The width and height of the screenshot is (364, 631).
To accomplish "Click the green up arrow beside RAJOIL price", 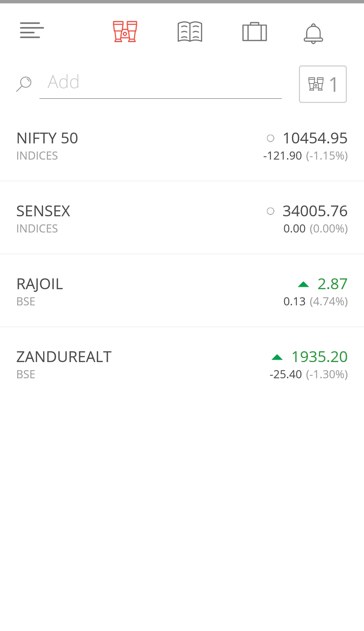I will [x=303, y=284].
